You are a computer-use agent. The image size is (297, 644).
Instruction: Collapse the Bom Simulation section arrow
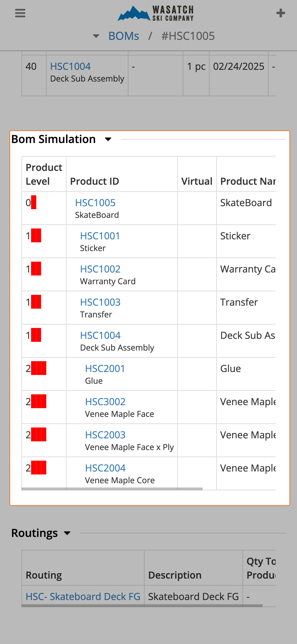108,139
